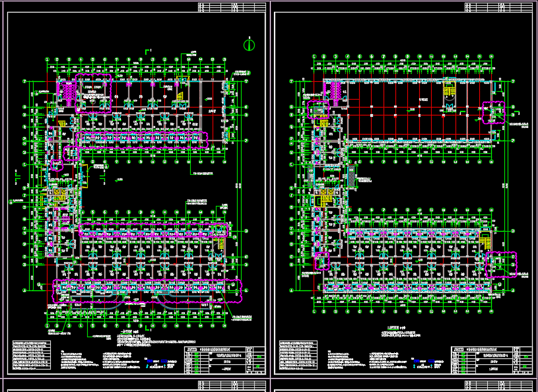This screenshot has height=392, width=538.
Task: Click the magenta cloud at right plan's top-right corner
Action: tap(494, 112)
